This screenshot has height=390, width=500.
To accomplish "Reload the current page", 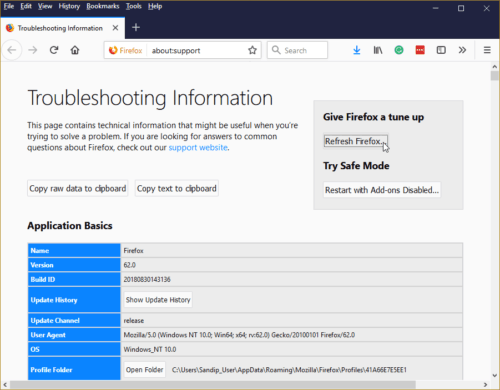I will [x=54, y=50].
